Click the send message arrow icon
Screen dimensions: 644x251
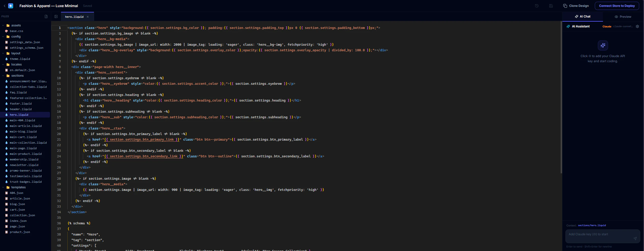(635, 238)
